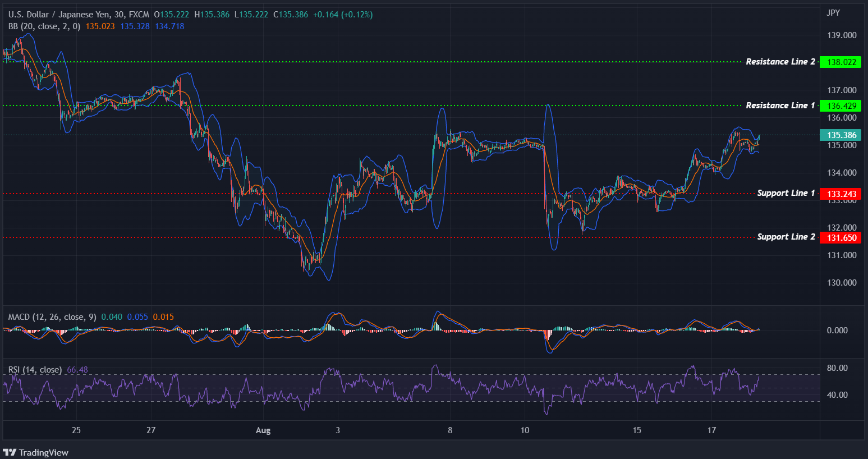
Task: Click the red Support Line 2 price tag
Action: click(841, 237)
